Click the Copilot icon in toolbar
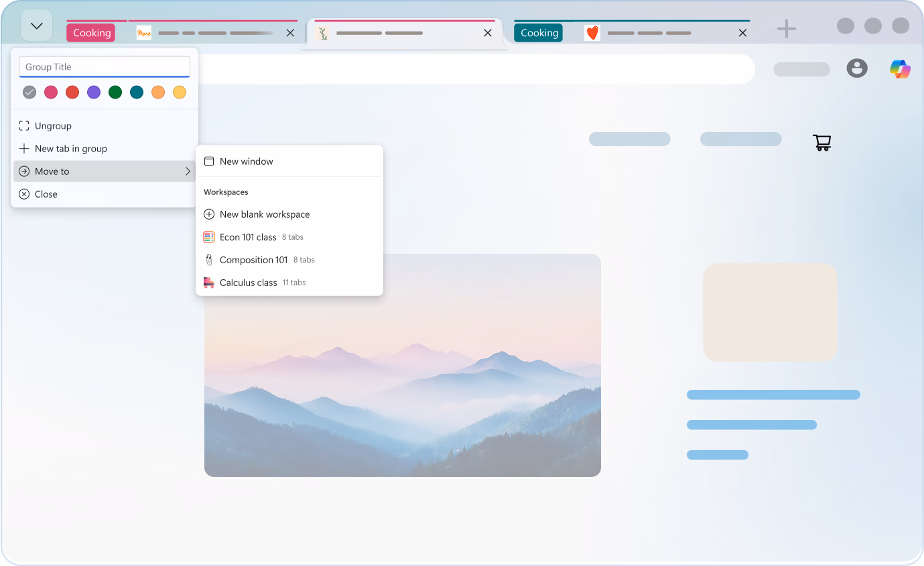 (x=900, y=69)
